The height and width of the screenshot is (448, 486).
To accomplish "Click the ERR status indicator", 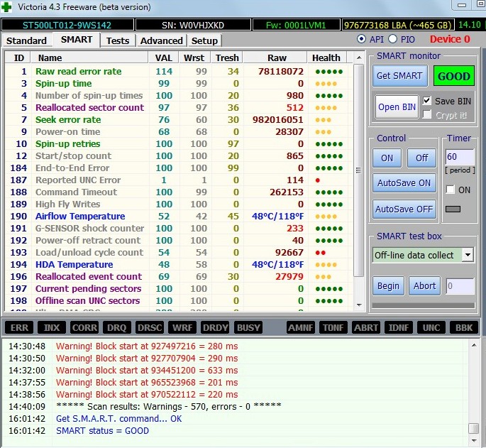I will (20, 327).
